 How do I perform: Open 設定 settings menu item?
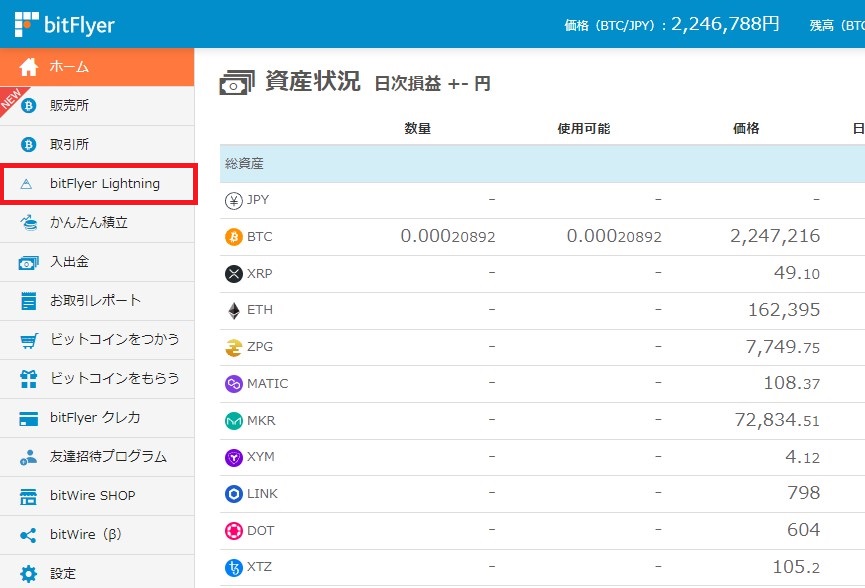97,573
